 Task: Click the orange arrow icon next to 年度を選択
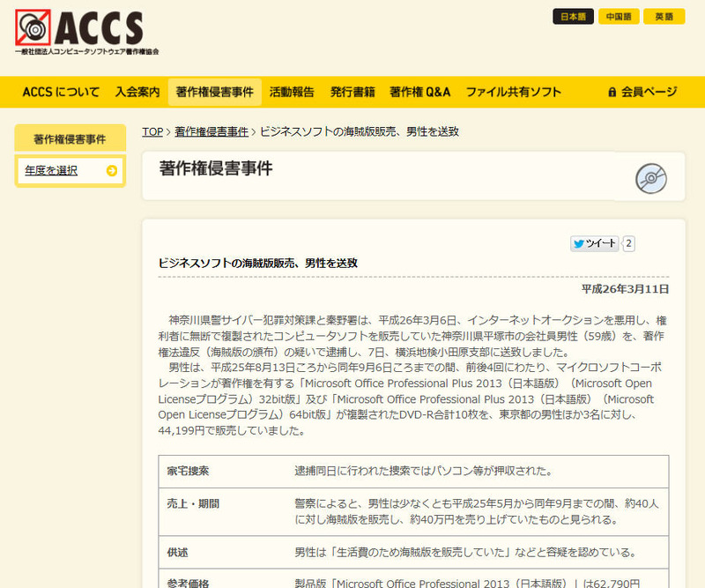(x=111, y=171)
